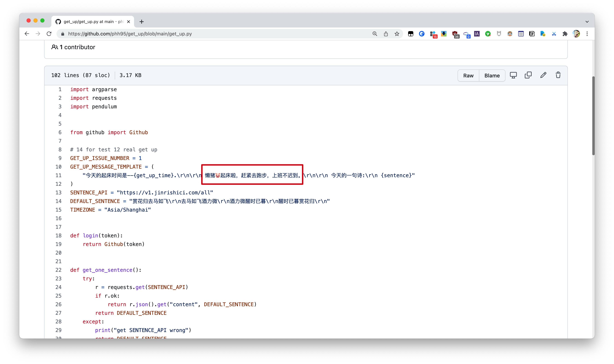614x364 pixels.
Task: Edit this file pencil icon
Action: coord(543,75)
